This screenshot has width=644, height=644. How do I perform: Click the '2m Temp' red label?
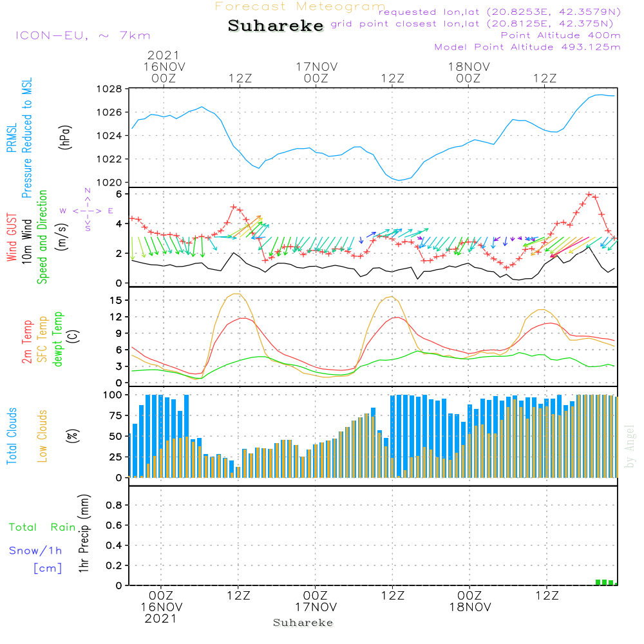coord(26,342)
